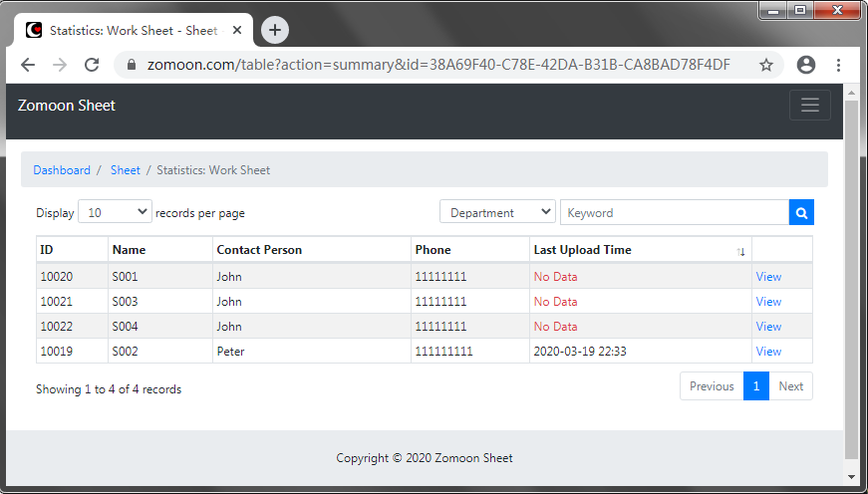868x494 pixels.
Task: Click the browser reload icon
Action: click(x=92, y=65)
